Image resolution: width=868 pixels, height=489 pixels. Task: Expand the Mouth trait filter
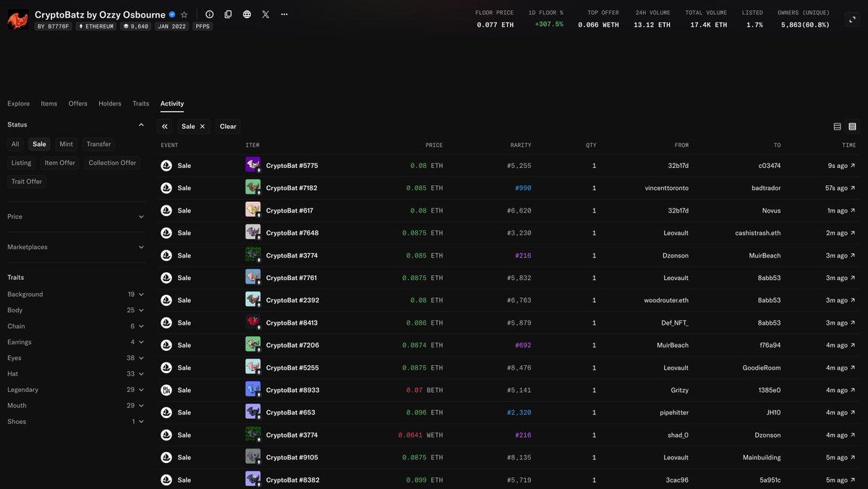(x=75, y=406)
